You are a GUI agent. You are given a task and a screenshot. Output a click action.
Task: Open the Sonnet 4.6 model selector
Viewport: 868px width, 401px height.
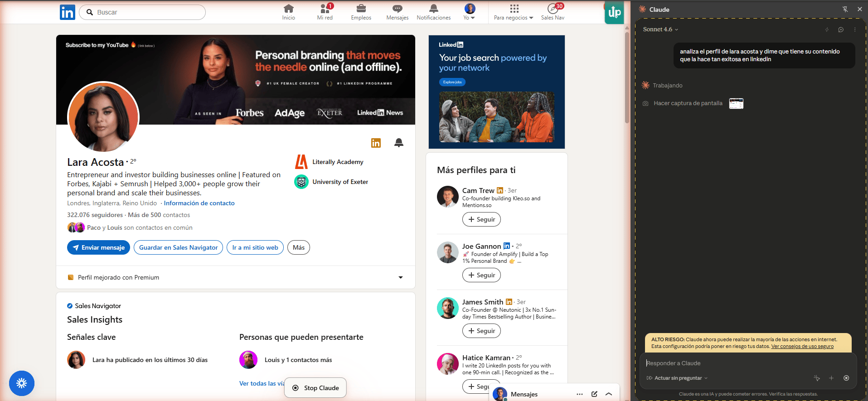(x=660, y=29)
